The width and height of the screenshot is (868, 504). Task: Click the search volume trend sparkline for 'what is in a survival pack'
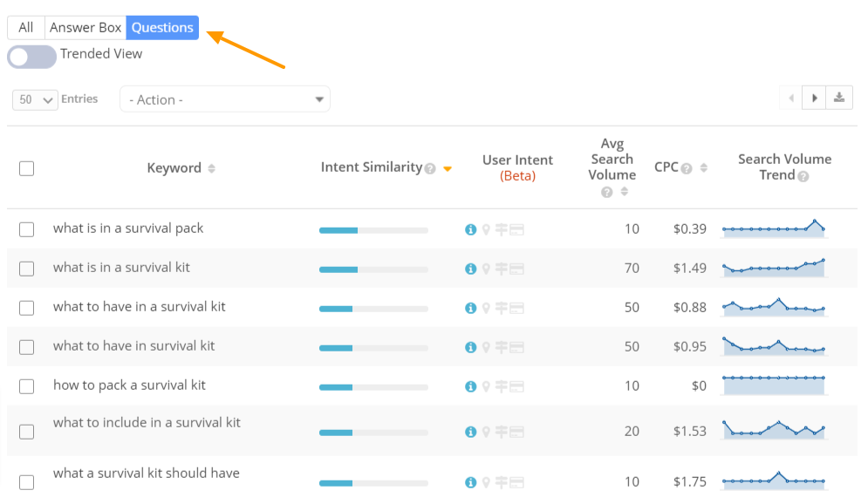773,228
